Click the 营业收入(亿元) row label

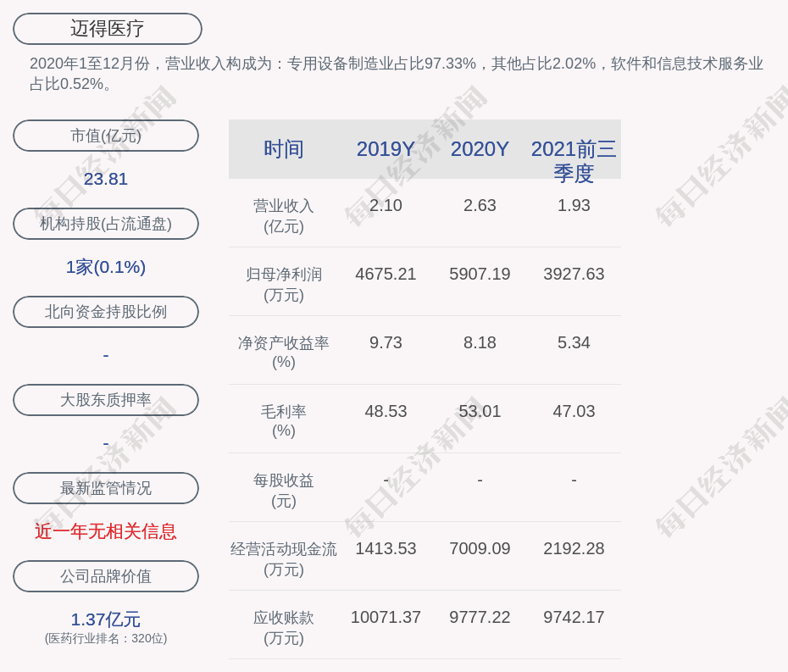tap(283, 216)
